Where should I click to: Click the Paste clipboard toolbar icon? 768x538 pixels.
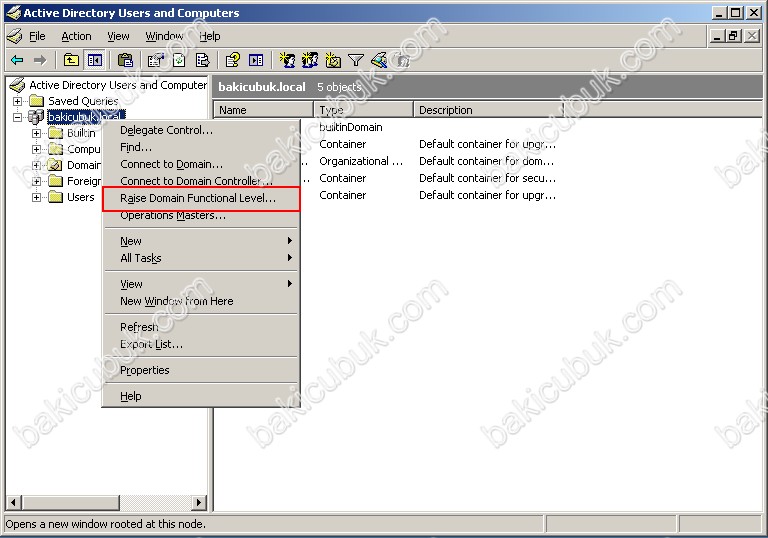[x=125, y=60]
